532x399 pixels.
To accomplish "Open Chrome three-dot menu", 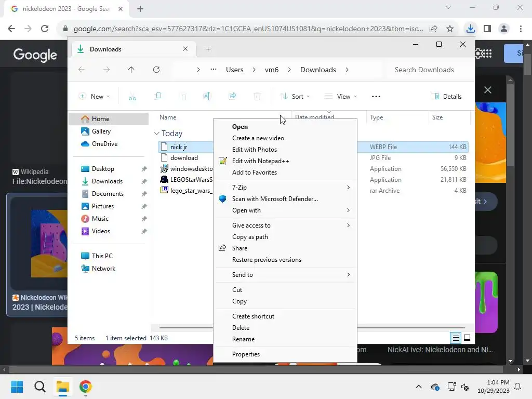I will (x=521, y=29).
